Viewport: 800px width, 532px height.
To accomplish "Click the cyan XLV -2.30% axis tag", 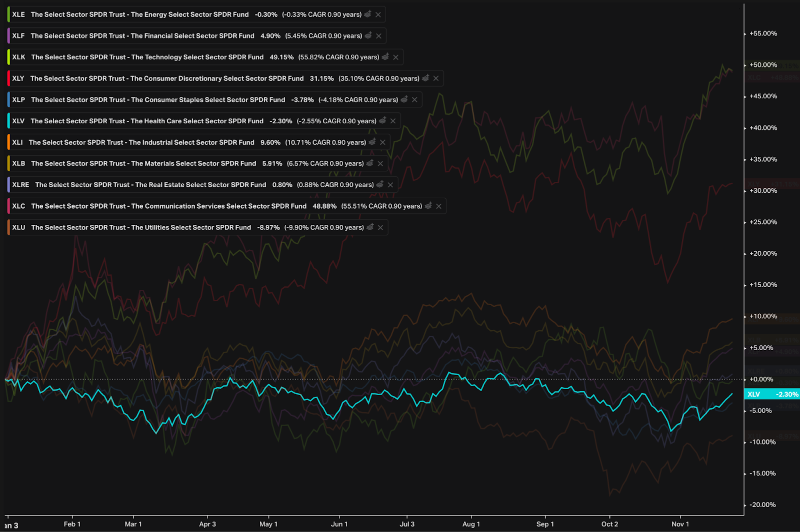I will [772, 394].
